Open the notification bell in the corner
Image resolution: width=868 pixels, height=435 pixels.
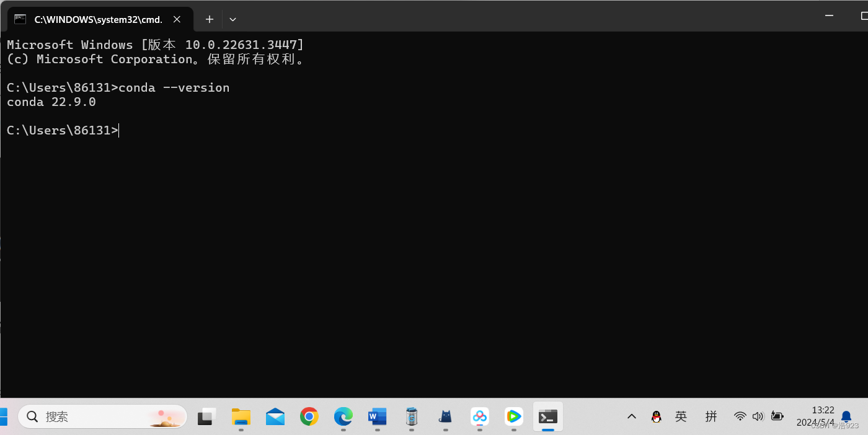pyautogui.click(x=846, y=416)
